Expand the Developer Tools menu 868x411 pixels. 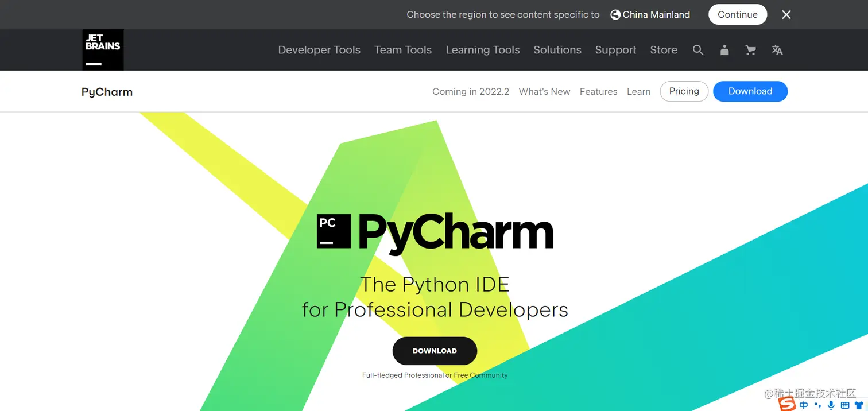[x=319, y=50]
